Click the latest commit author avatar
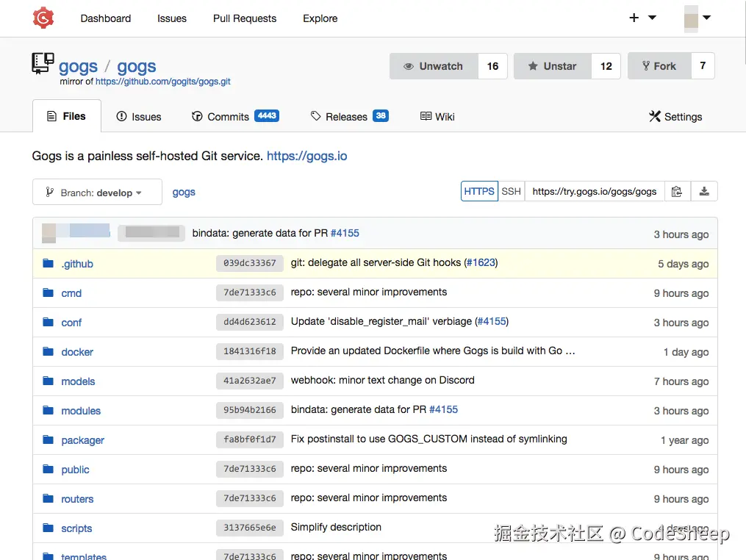This screenshot has height=560, width=746. [x=49, y=233]
